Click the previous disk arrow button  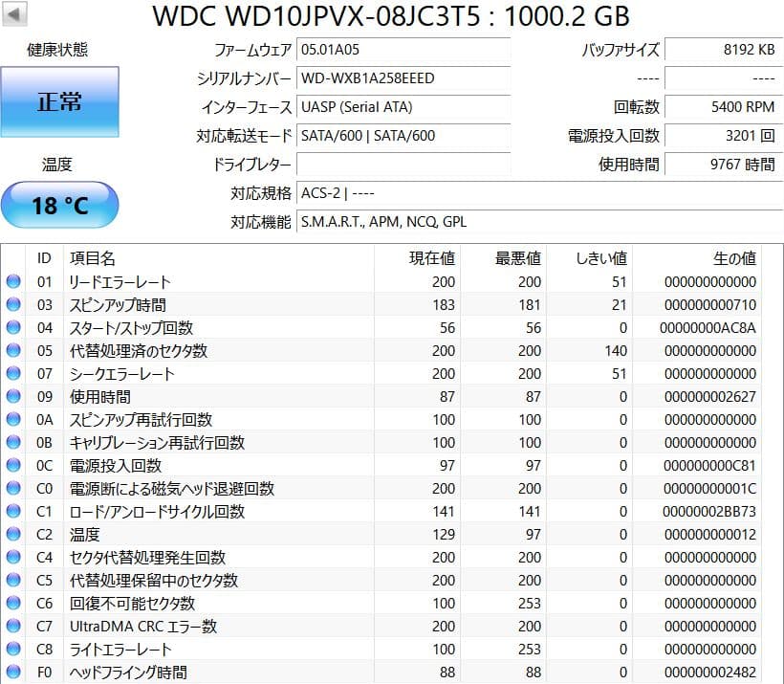[x=12, y=13]
